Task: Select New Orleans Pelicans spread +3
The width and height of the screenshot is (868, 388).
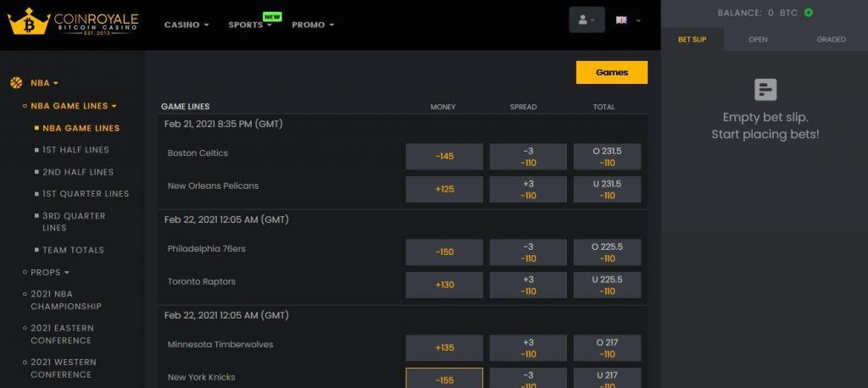Action: click(528, 189)
